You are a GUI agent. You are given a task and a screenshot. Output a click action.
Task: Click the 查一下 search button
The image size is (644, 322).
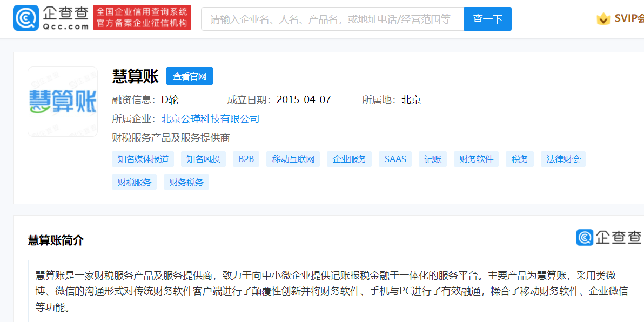coord(487,19)
